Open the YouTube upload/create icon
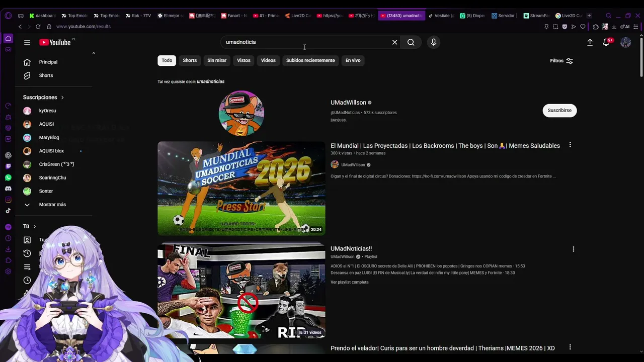This screenshot has width=644, height=362. [x=590, y=42]
